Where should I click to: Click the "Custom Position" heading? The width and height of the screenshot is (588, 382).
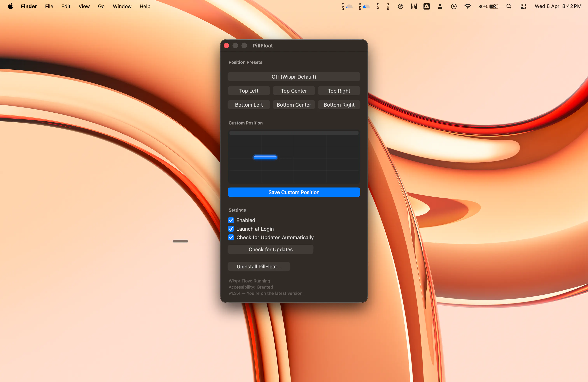click(x=246, y=123)
